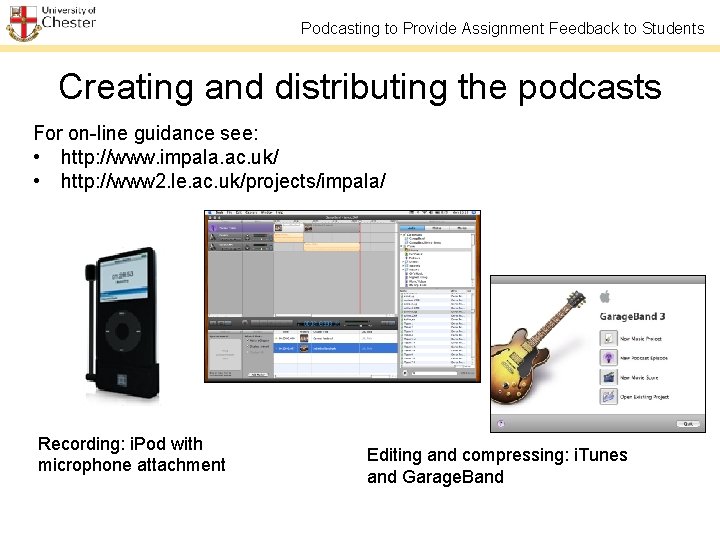Click the media browser search field
Screen dimensions: 720x540
tap(434, 373)
